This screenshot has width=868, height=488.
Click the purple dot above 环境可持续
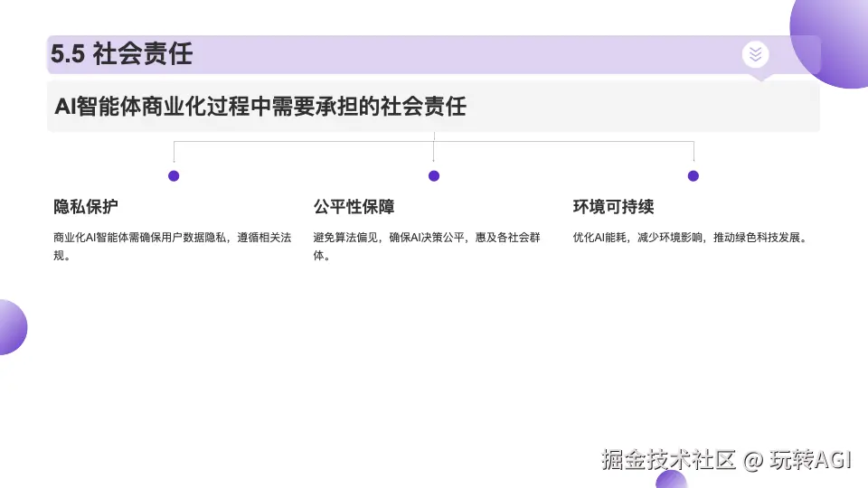point(693,176)
